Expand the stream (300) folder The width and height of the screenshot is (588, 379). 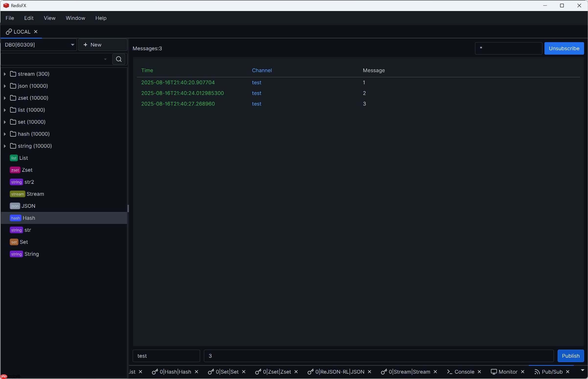(4, 74)
